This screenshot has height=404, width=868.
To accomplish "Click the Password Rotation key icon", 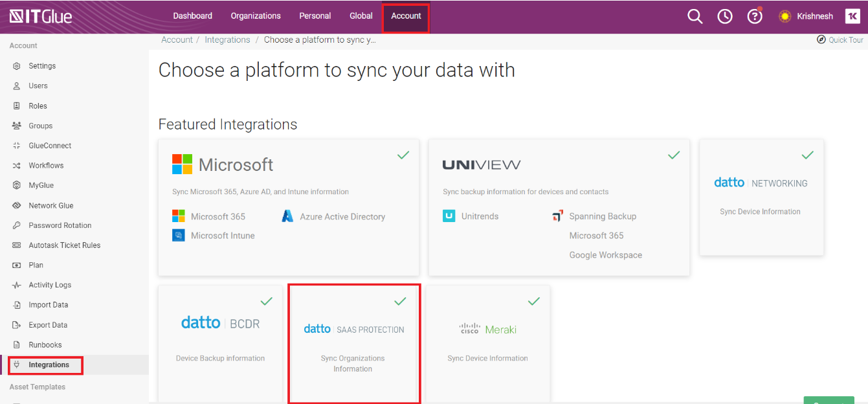I will (x=17, y=225).
